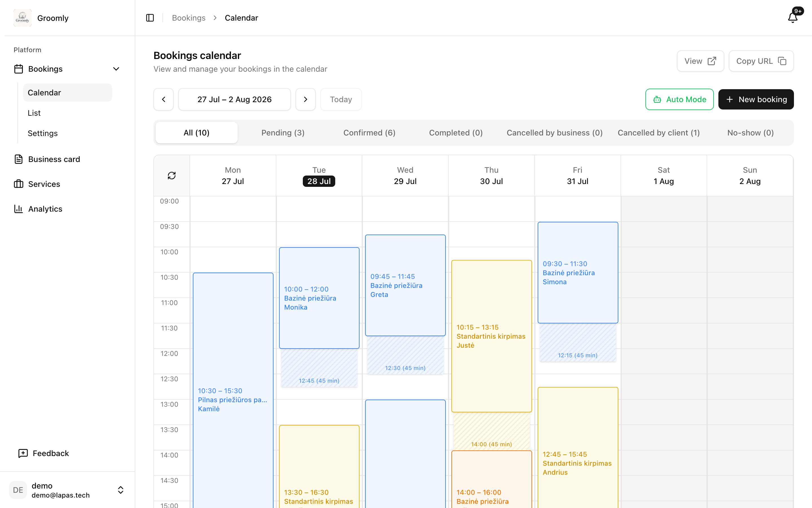The width and height of the screenshot is (812, 508).
Task: Click the Analytics bar chart icon
Action: [18, 209]
